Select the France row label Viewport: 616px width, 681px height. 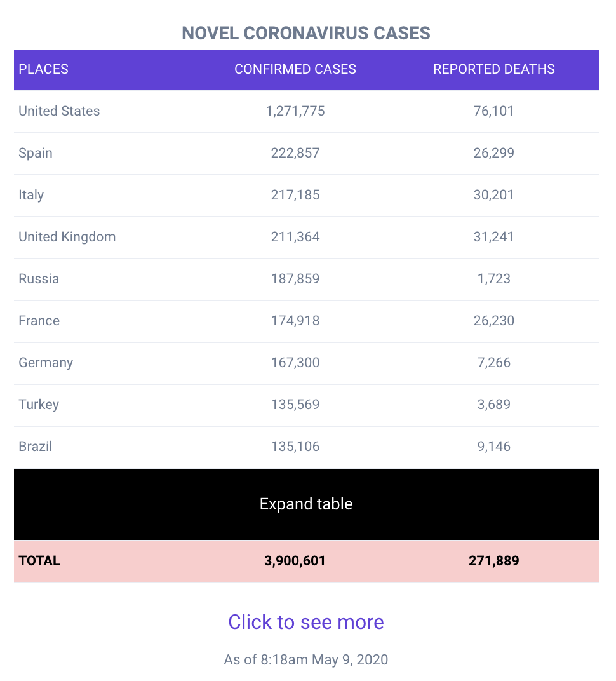point(39,321)
